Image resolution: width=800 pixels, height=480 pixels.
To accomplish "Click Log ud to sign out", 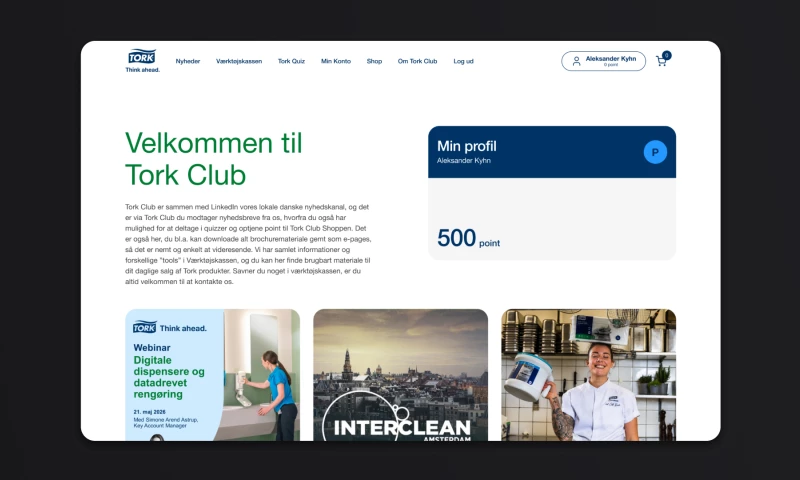I will pyautogui.click(x=463, y=61).
